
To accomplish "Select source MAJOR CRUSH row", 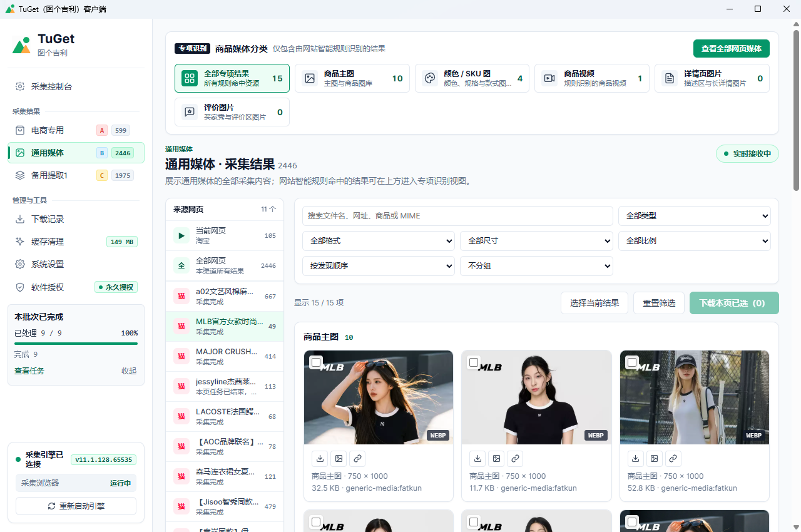I will click(225, 356).
